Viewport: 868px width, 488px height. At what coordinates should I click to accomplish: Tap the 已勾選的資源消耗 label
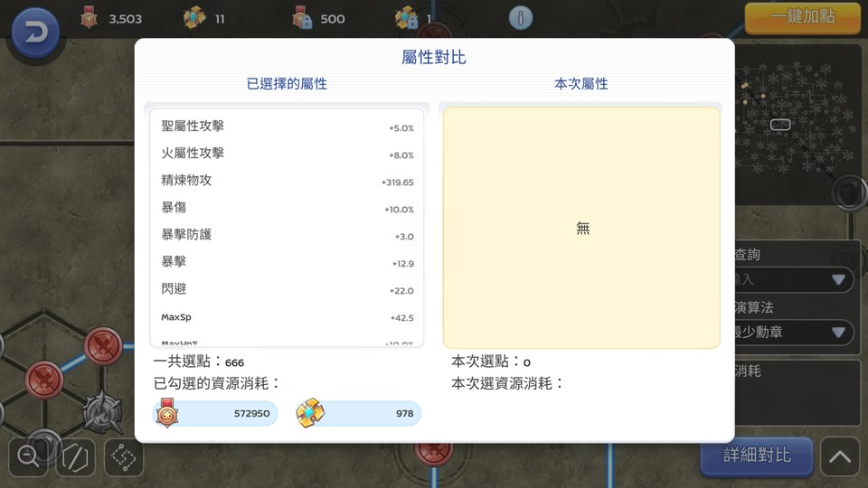(217, 383)
